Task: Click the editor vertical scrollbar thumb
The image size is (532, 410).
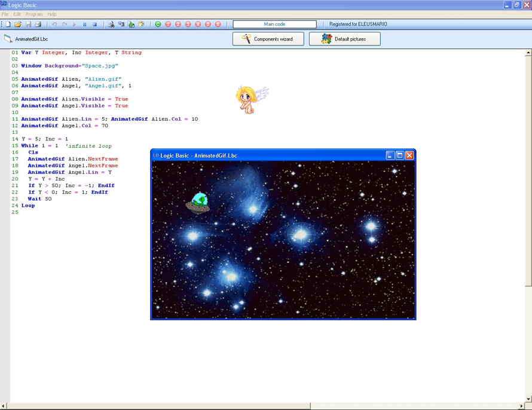Action: point(528,172)
